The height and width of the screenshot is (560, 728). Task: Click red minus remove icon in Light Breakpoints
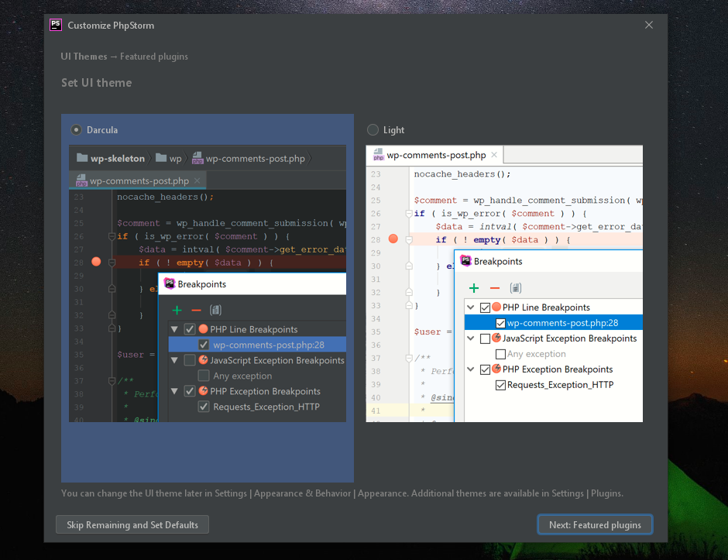pos(495,288)
